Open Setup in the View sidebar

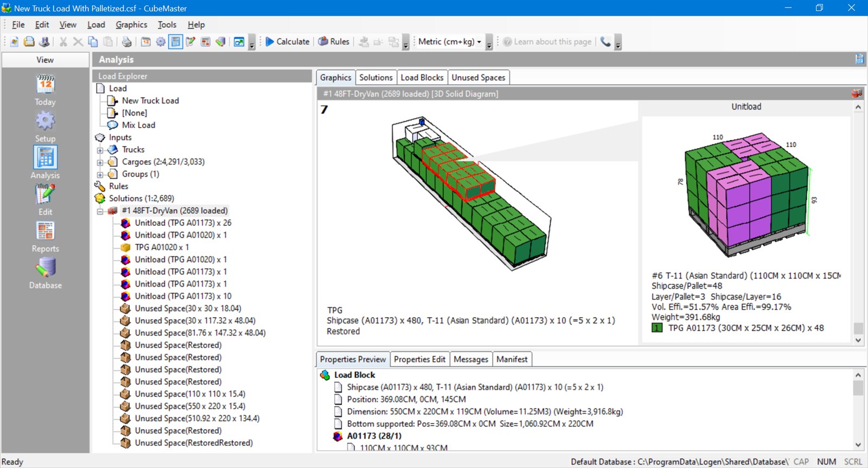click(x=46, y=127)
